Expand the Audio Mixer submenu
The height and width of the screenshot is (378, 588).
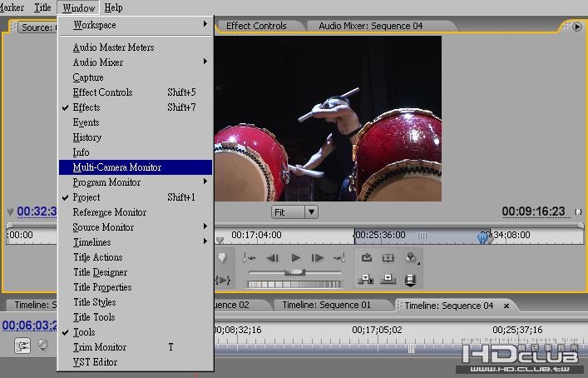click(x=136, y=62)
